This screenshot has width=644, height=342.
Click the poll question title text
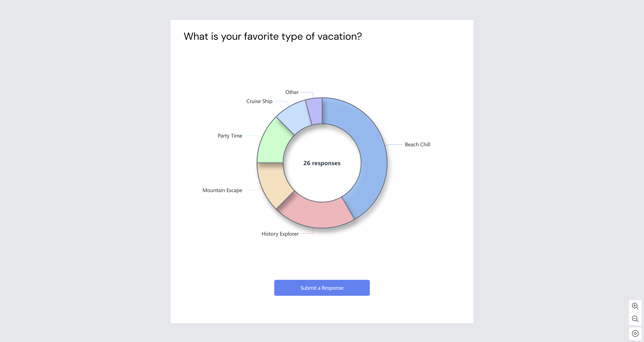point(272,36)
